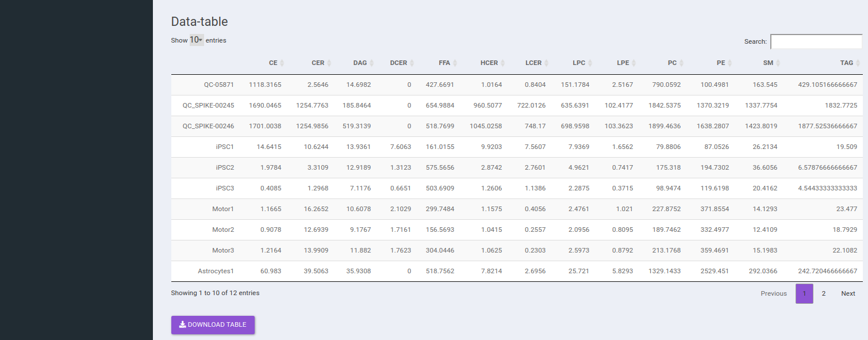The width and height of the screenshot is (868, 340).
Task: Sort table by DCER column
Action: point(402,63)
